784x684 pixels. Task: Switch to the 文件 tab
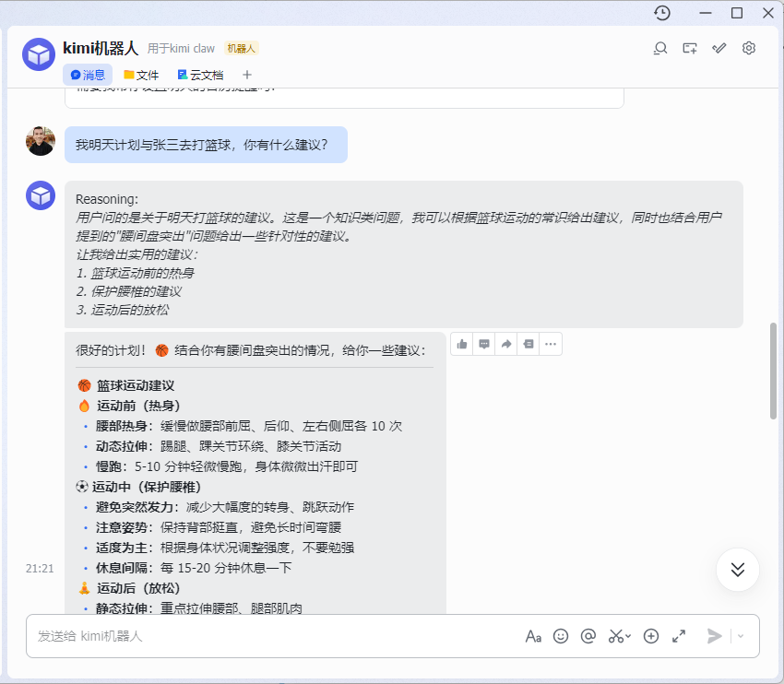coord(141,75)
